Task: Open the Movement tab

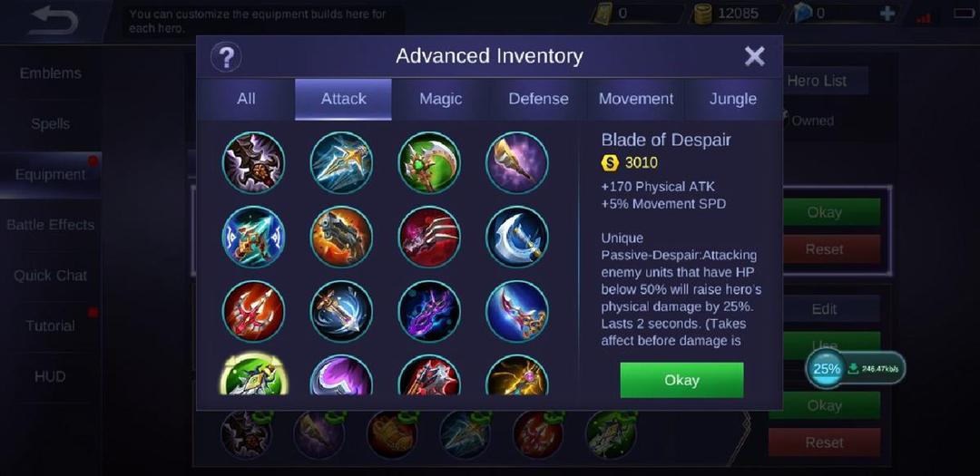Action: click(635, 99)
